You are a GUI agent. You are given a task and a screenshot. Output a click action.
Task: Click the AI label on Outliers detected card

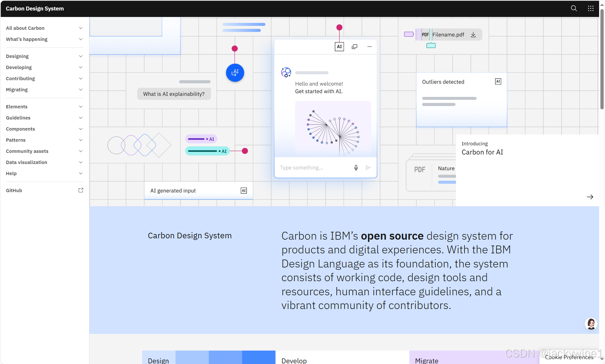[498, 82]
